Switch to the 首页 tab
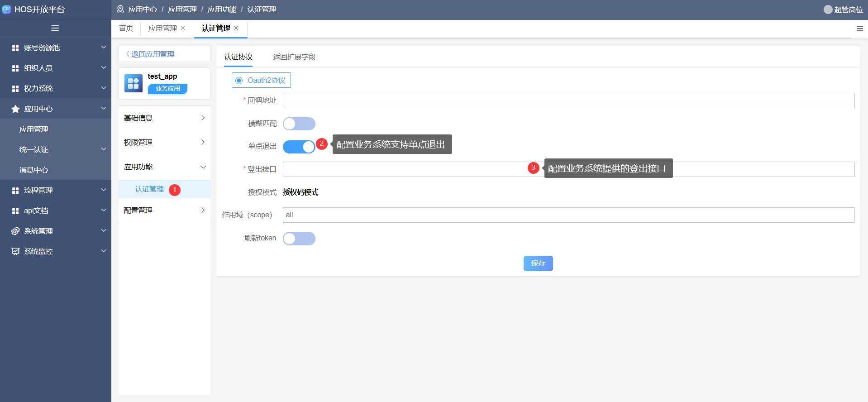 pos(126,28)
